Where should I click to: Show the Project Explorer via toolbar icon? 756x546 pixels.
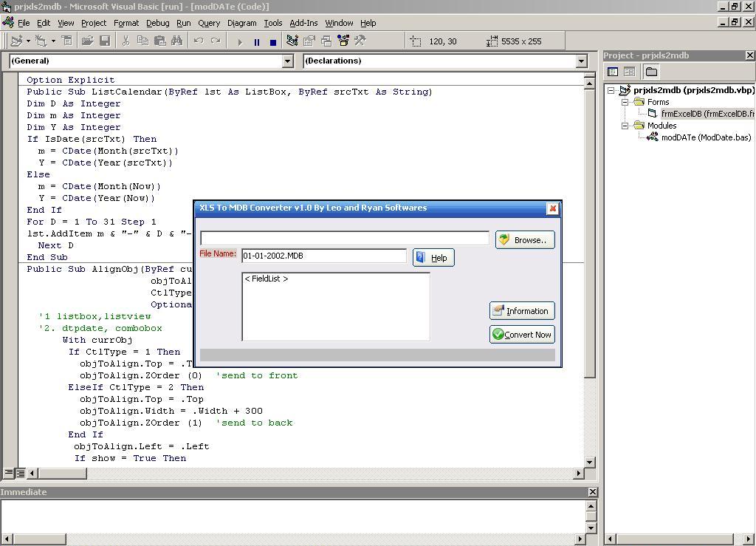point(292,41)
